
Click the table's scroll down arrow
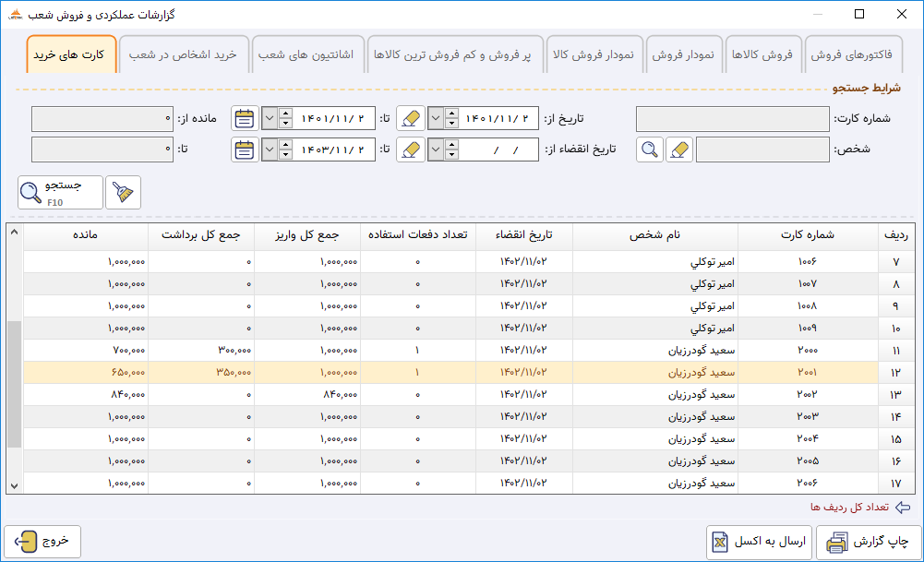[x=14, y=486]
